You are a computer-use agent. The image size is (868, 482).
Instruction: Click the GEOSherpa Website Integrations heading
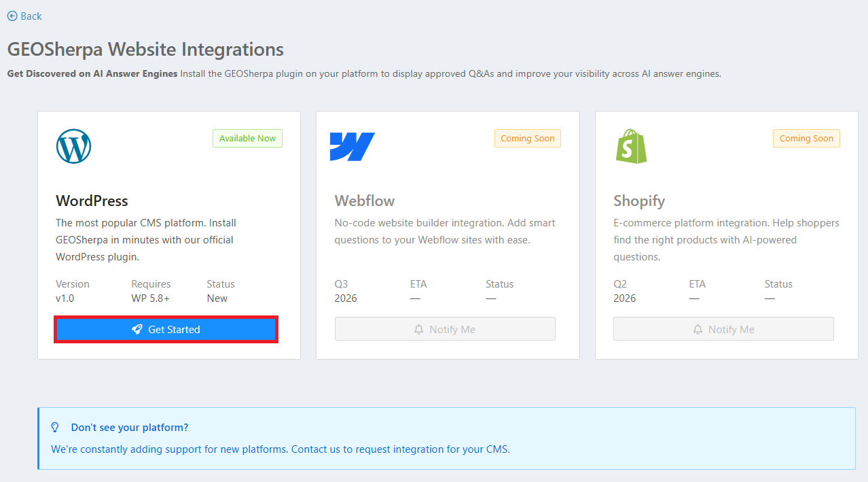click(x=145, y=49)
